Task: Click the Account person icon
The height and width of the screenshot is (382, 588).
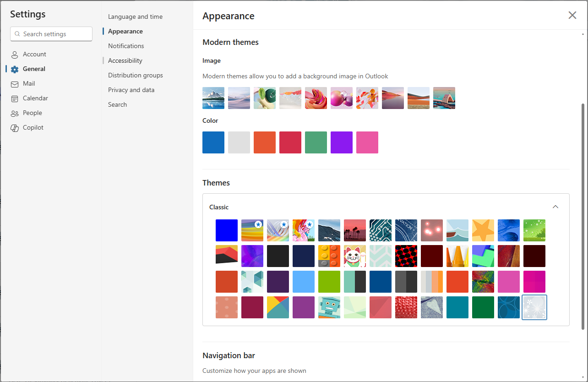Action: [15, 55]
